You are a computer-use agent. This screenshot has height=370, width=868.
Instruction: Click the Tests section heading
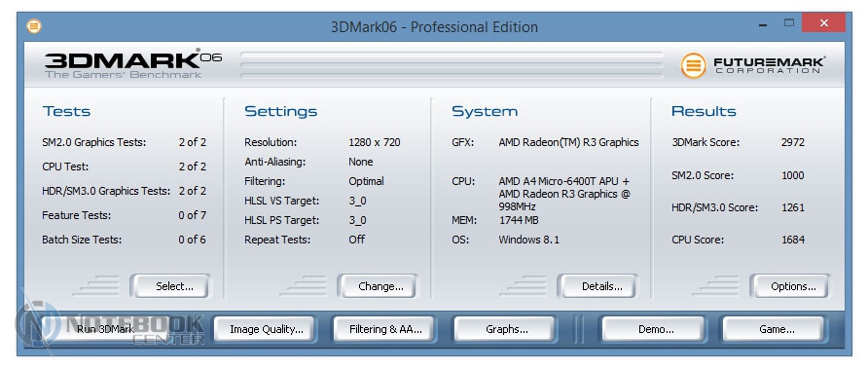coord(66,111)
